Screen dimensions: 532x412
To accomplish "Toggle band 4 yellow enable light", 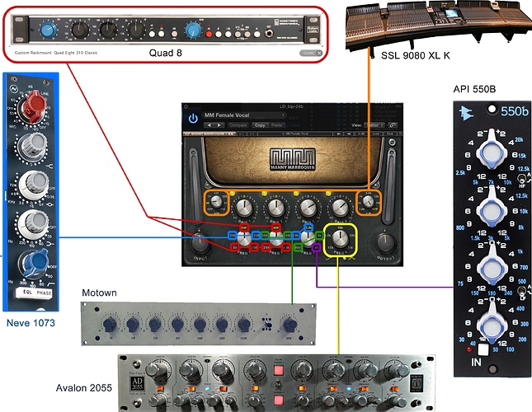I will 328,194.
